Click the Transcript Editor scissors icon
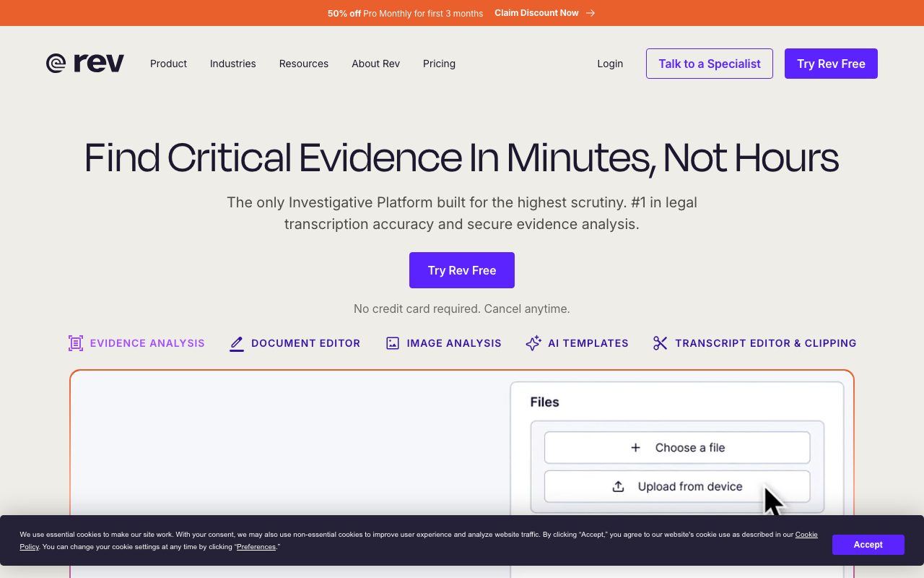The width and height of the screenshot is (924, 578). (x=661, y=343)
